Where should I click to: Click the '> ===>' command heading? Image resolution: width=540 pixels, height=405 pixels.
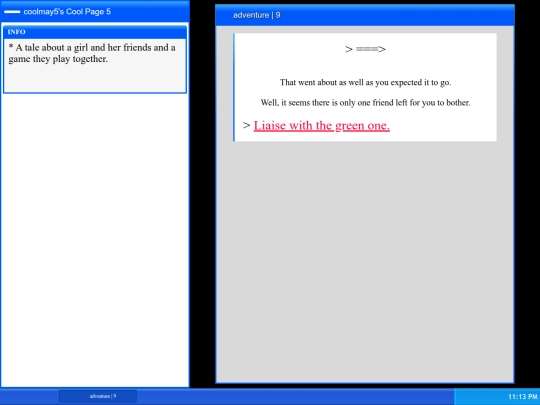[365, 49]
